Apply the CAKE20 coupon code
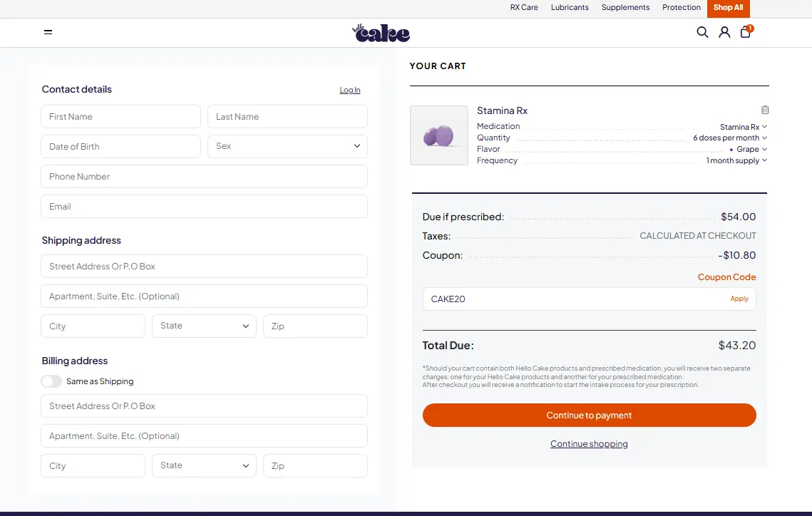The height and width of the screenshot is (516, 812). click(739, 299)
